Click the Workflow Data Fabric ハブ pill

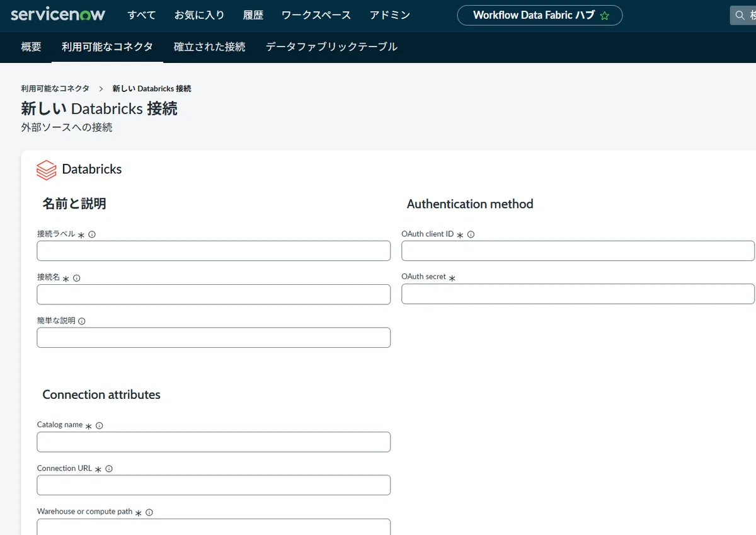click(x=539, y=15)
